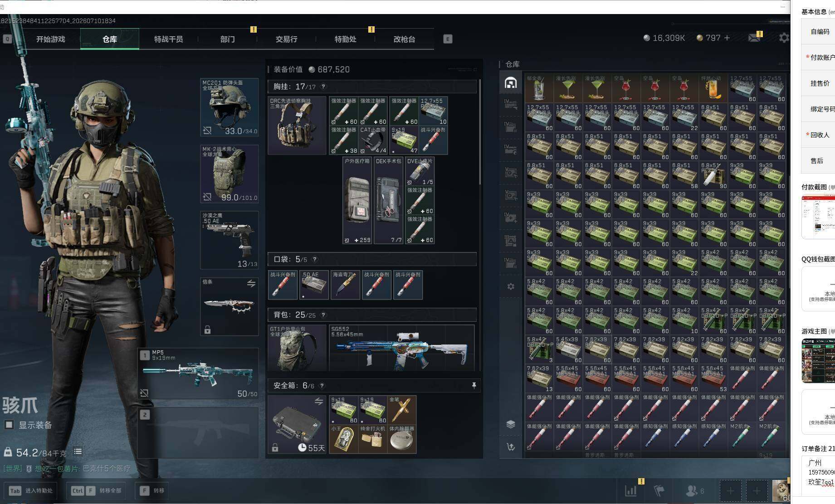
Task: Click the equipment panel vertical scrollbar
Action: (x=480, y=131)
